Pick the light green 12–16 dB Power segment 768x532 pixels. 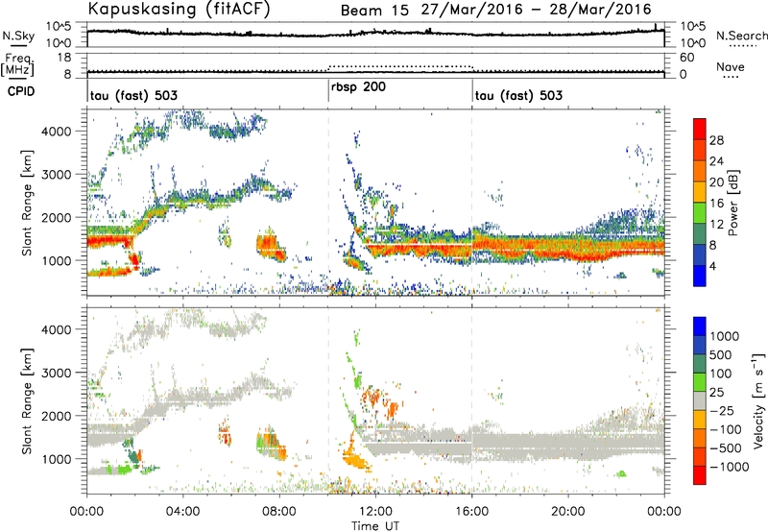[x=700, y=212]
